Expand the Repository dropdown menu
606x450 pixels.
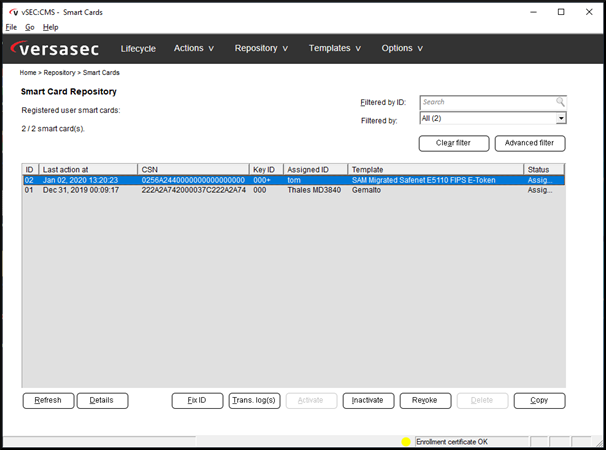coord(261,48)
